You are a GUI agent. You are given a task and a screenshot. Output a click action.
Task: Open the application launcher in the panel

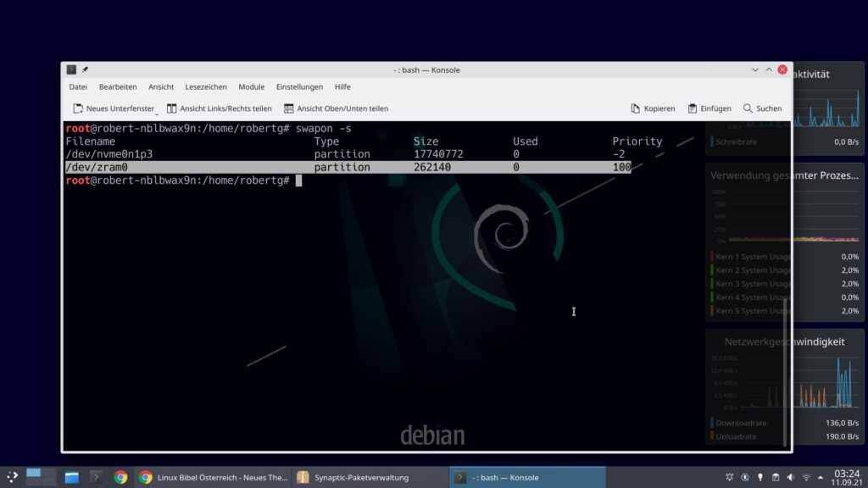tap(12, 477)
